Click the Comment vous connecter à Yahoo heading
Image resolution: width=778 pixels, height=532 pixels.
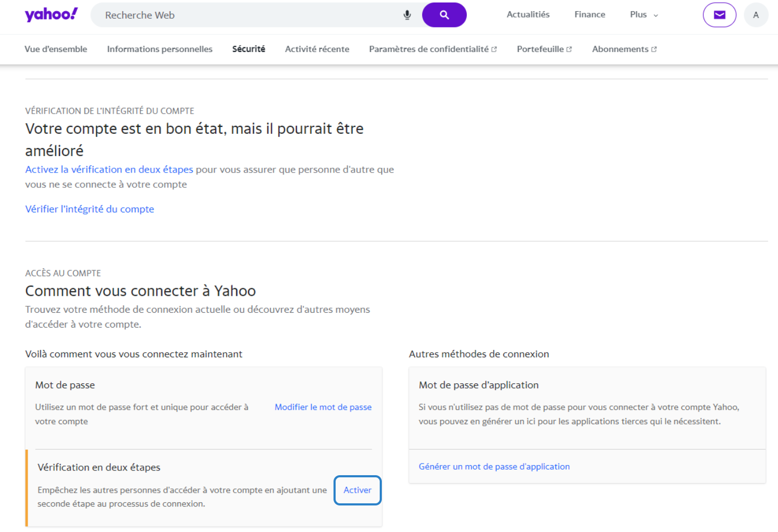pos(141,291)
